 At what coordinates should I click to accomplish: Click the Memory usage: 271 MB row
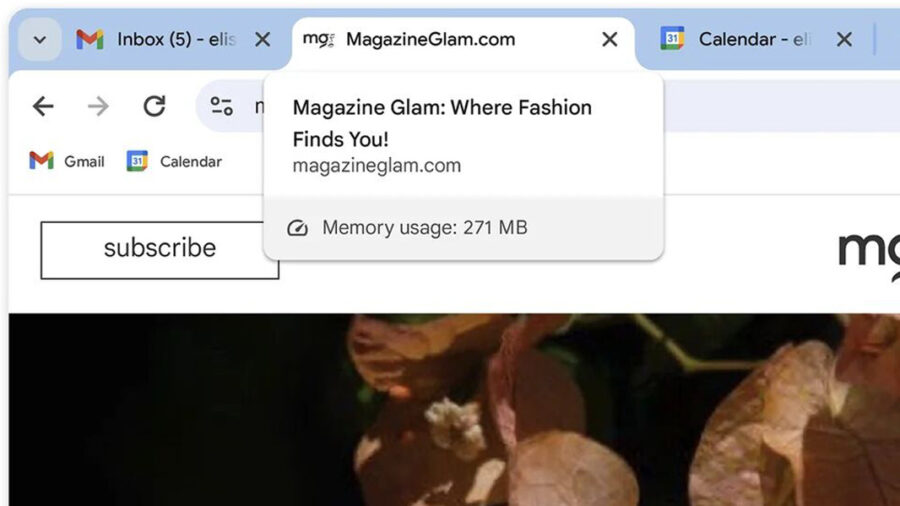coord(463,228)
